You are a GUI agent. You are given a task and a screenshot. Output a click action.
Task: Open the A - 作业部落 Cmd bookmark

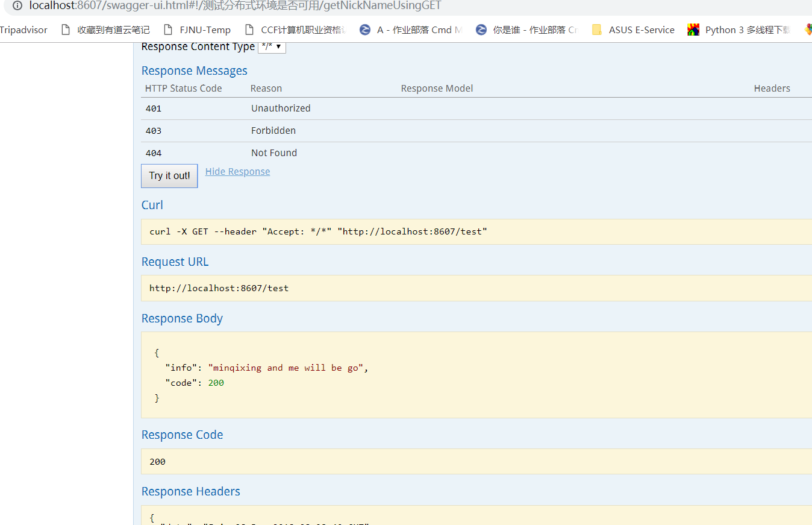(420, 30)
